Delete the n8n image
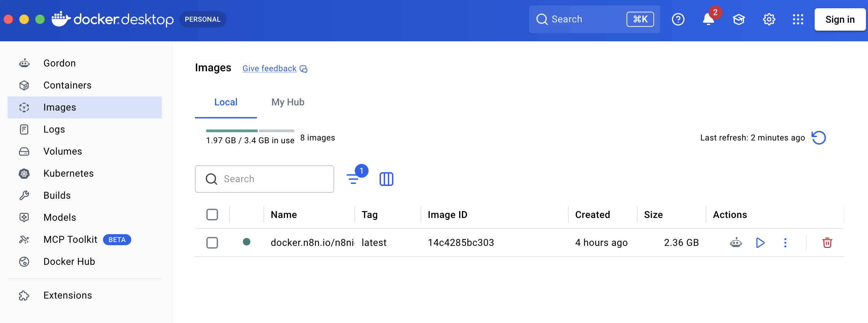The image size is (868, 323). coord(827,243)
